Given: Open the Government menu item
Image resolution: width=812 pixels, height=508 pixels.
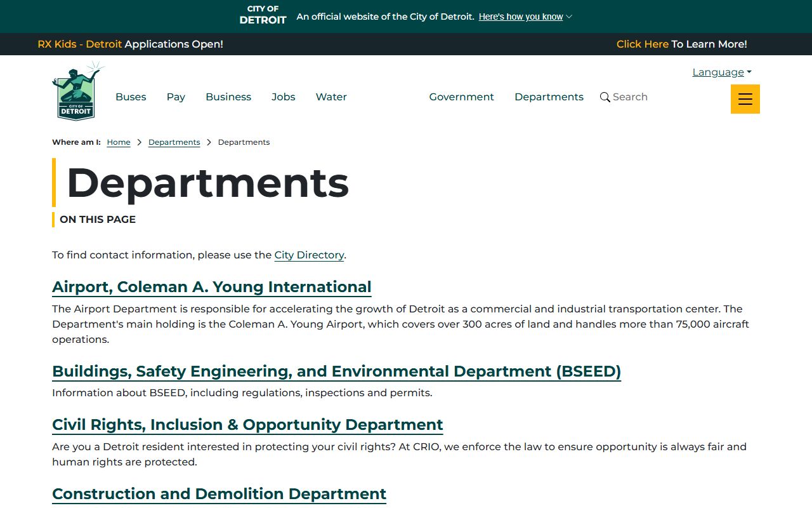Looking at the screenshot, I should click(461, 97).
